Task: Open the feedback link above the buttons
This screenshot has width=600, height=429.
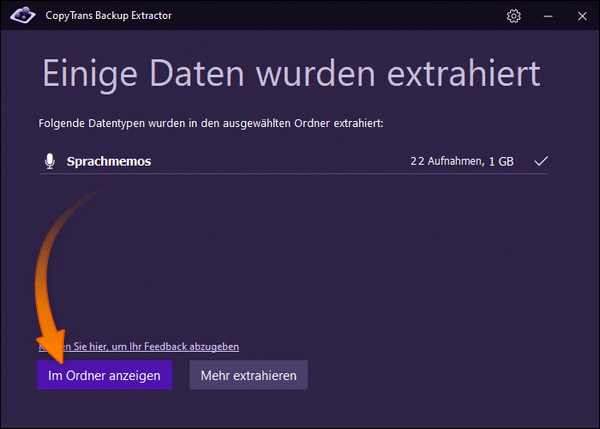Action: (x=139, y=346)
